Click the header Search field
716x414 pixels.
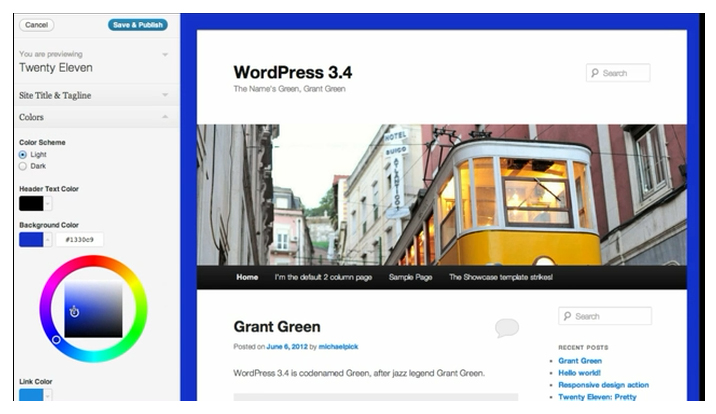618,73
